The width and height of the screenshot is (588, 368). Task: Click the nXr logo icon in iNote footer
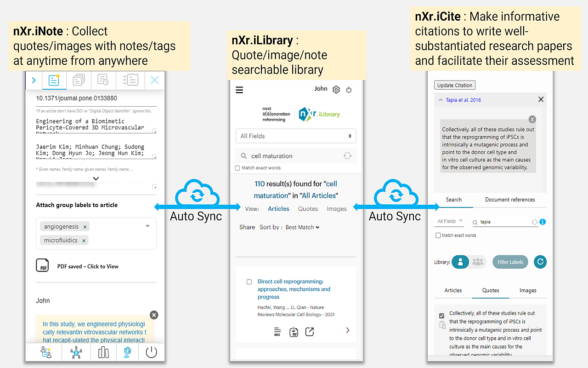[x=127, y=353]
